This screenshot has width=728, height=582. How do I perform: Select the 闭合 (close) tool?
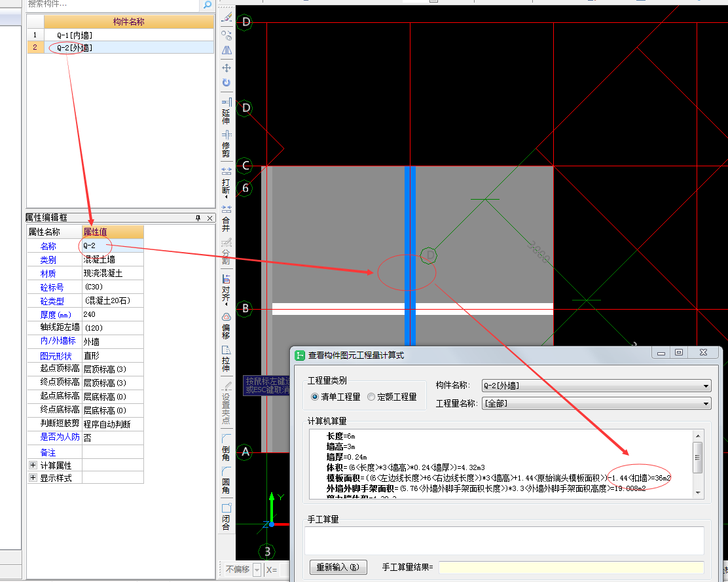pyautogui.click(x=226, y=517)
